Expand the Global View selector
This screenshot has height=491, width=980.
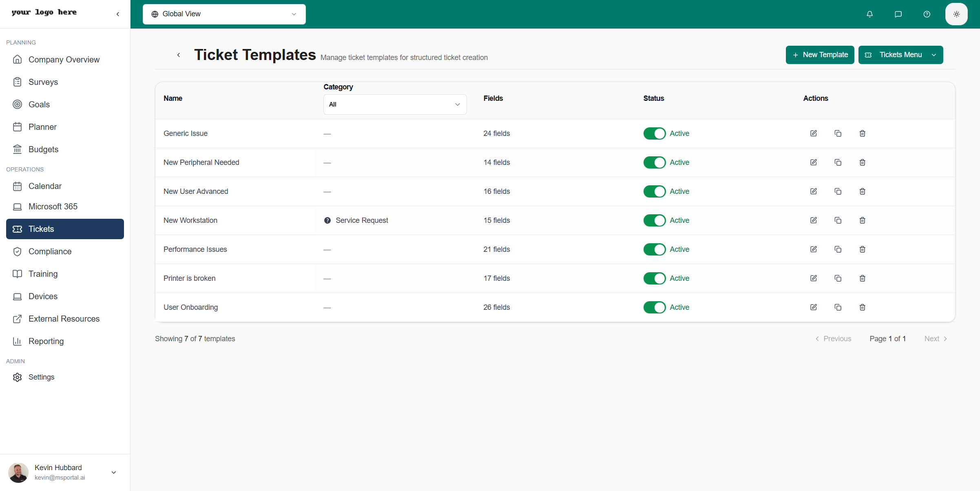[x=224, y=14]
